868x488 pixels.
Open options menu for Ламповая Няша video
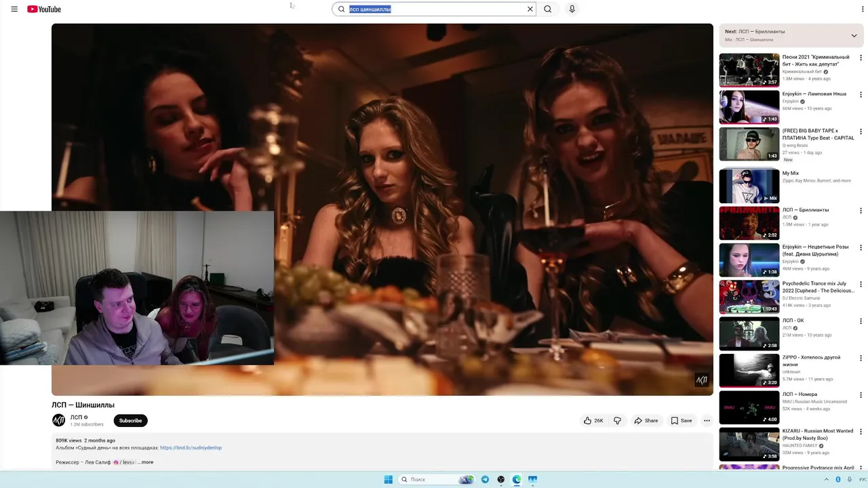coord(861,94)
